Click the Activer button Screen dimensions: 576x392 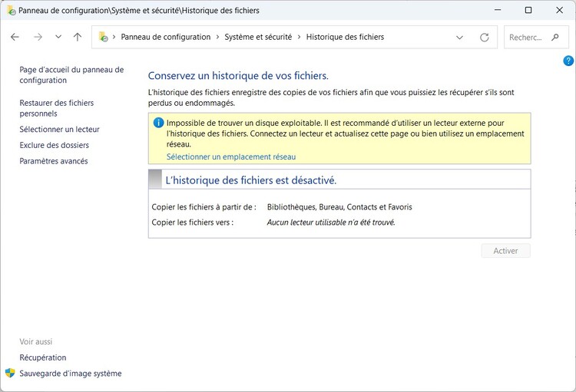[x=506, y=251]
